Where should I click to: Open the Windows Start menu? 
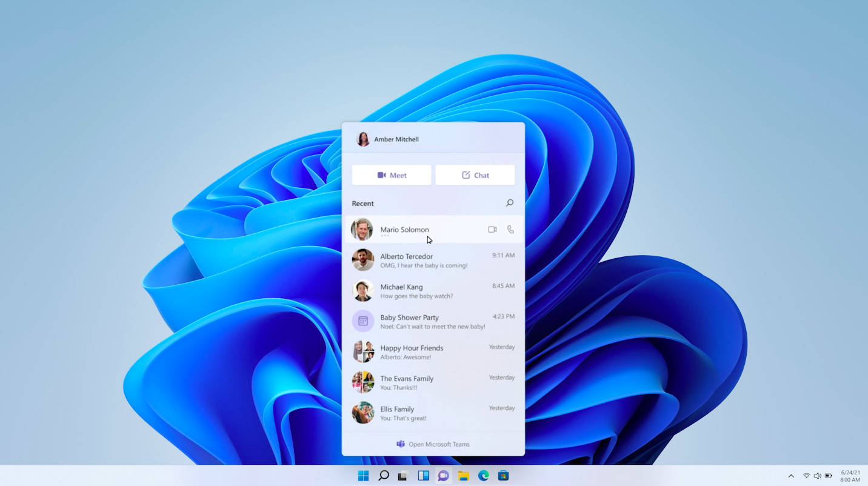[x=363, y=476]
